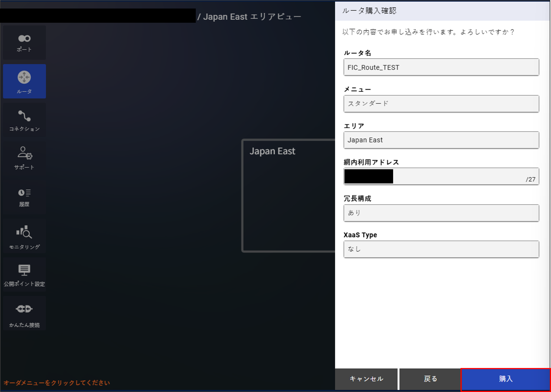Click the 冗長構成 field showing あり
Screen dimensions: 551x392
click(x=441, y=213)
